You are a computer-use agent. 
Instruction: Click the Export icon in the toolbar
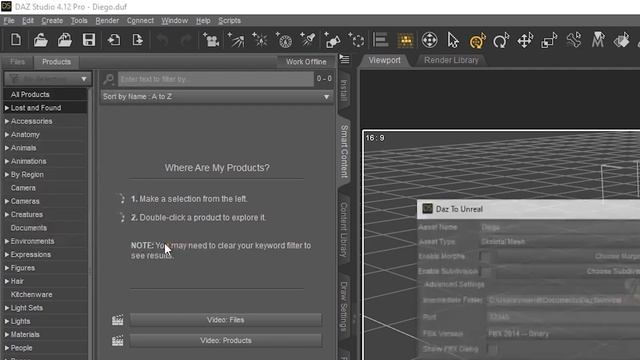(x=138, y=40)
